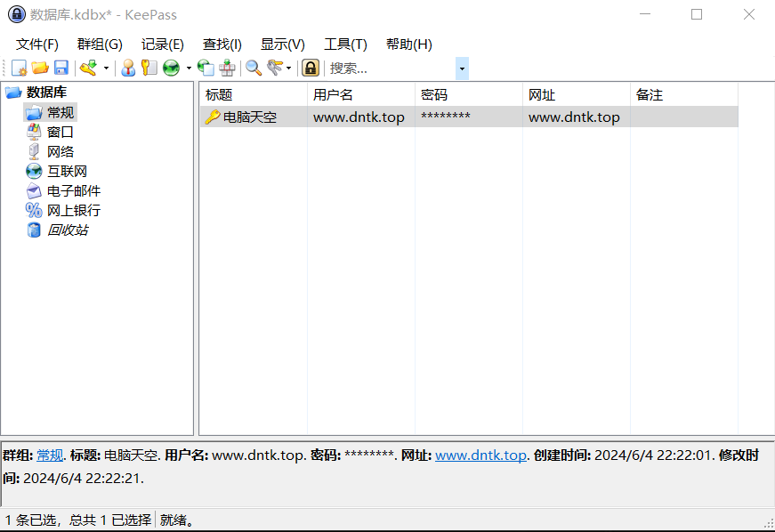Sort entries by 备注 column header
Screen dimensions: 775x532
point(684,94)
